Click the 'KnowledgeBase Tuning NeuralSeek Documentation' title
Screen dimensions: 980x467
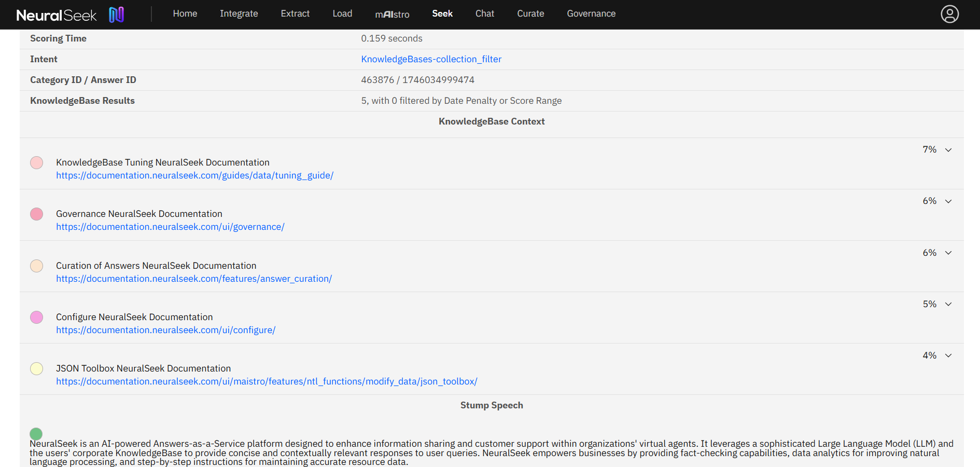(163, 162)
